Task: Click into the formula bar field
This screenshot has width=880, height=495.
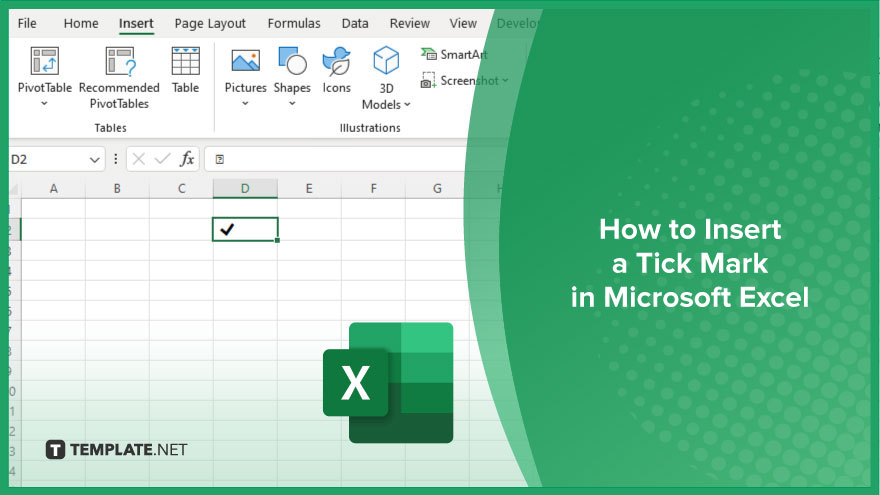Action: pos(342,160)
